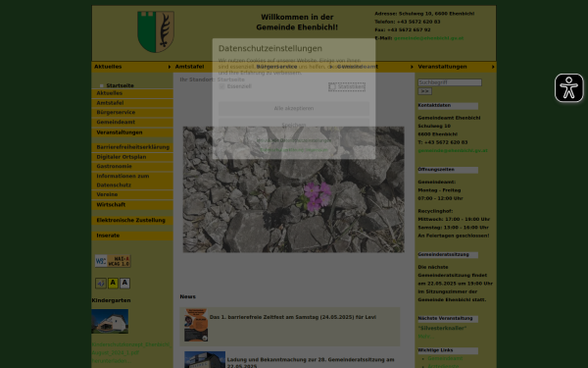
Task: Click the >> search submit button
Action: 425,91
